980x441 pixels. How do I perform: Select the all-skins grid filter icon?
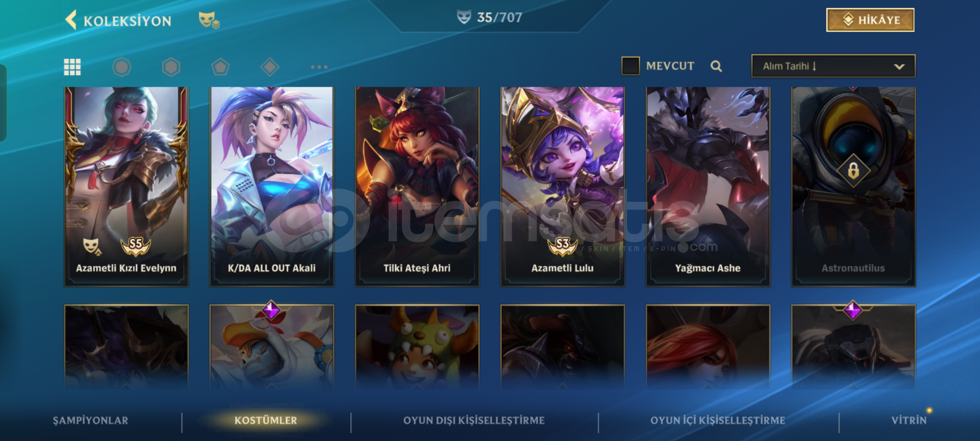(x=72, y=67)
